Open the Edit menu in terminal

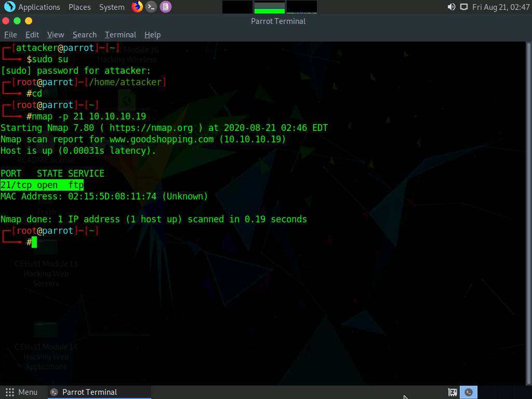[32, 35]
